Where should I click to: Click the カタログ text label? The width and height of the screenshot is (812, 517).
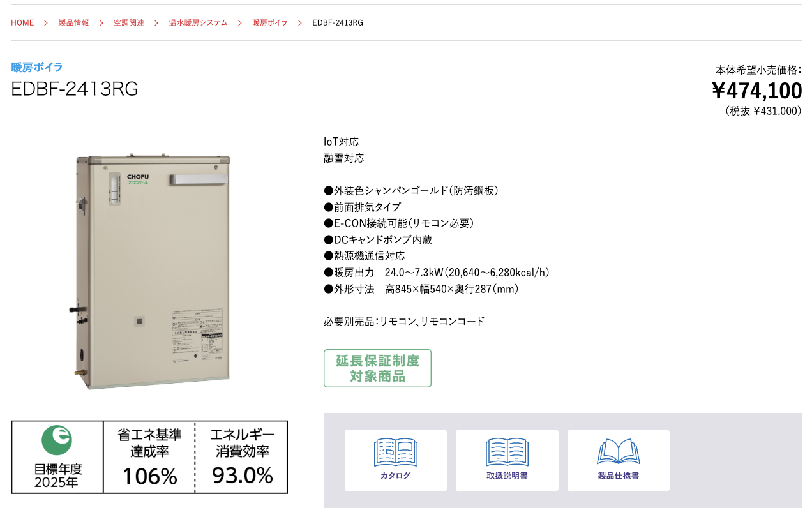[395, 476]
